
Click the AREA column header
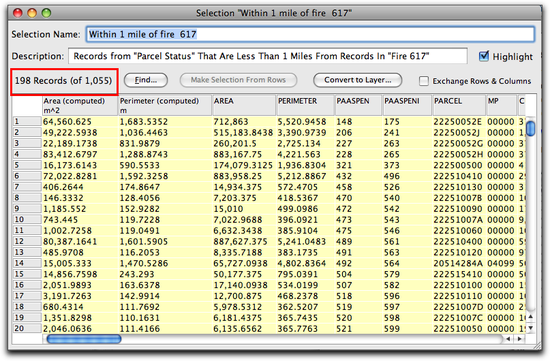[244, 106]
